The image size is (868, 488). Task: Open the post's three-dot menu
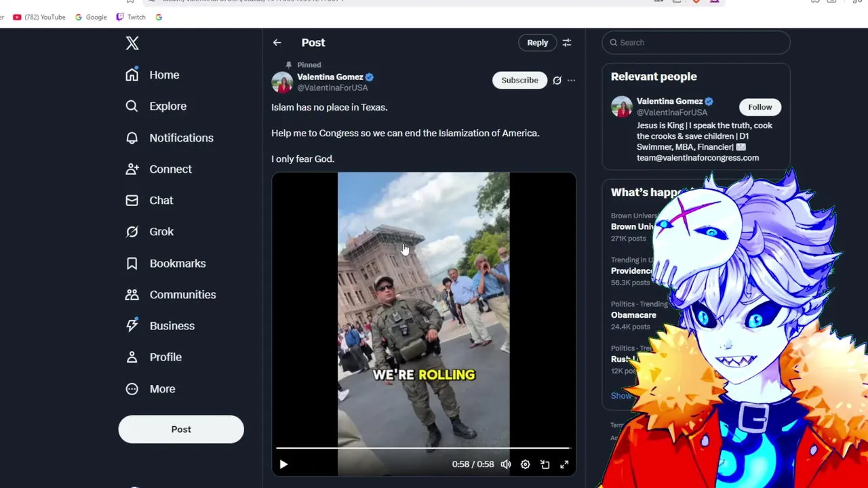pyautogui.click(x=571, y=80)
